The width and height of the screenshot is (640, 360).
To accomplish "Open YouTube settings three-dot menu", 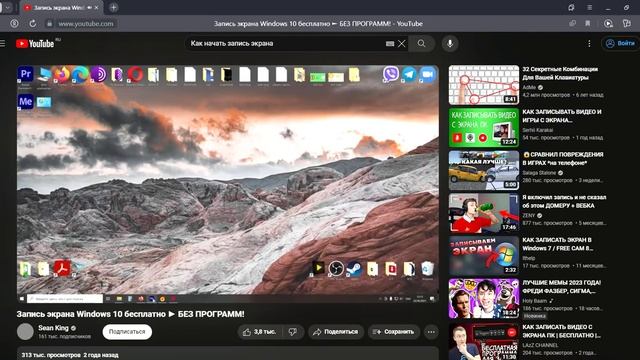I will 589,43.
